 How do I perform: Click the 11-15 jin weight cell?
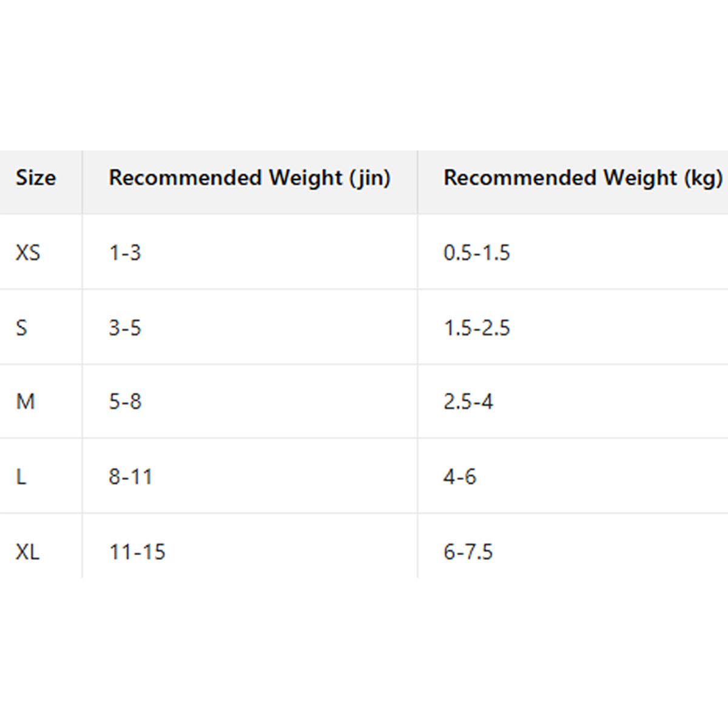(137, 552)
